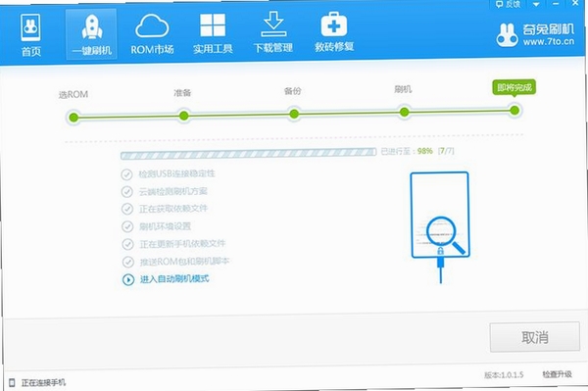Viewport: 588px width, 391px height.
Task: Click the 98% progress value
Action: pyautogui.click(x=425, y=151)
